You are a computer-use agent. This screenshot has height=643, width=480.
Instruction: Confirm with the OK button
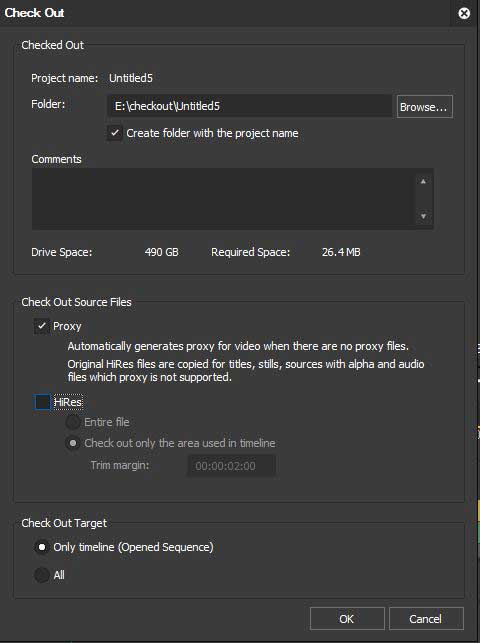tap(347, 618)
